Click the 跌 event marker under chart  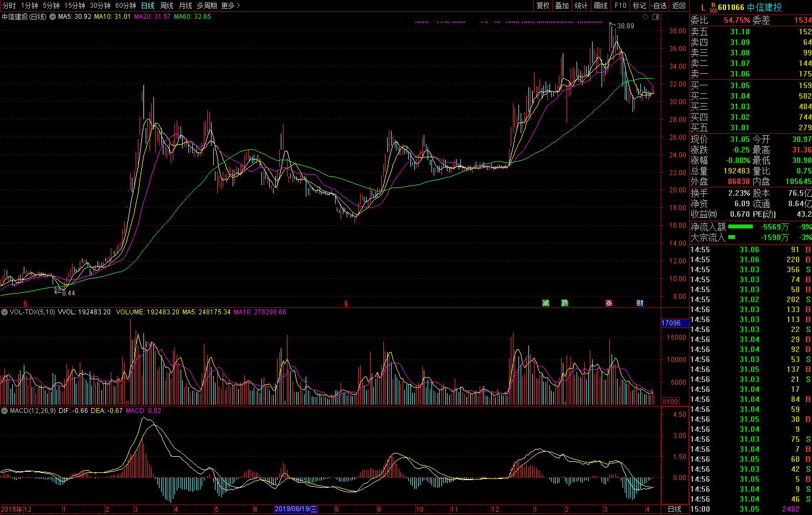tap(564, 303)
